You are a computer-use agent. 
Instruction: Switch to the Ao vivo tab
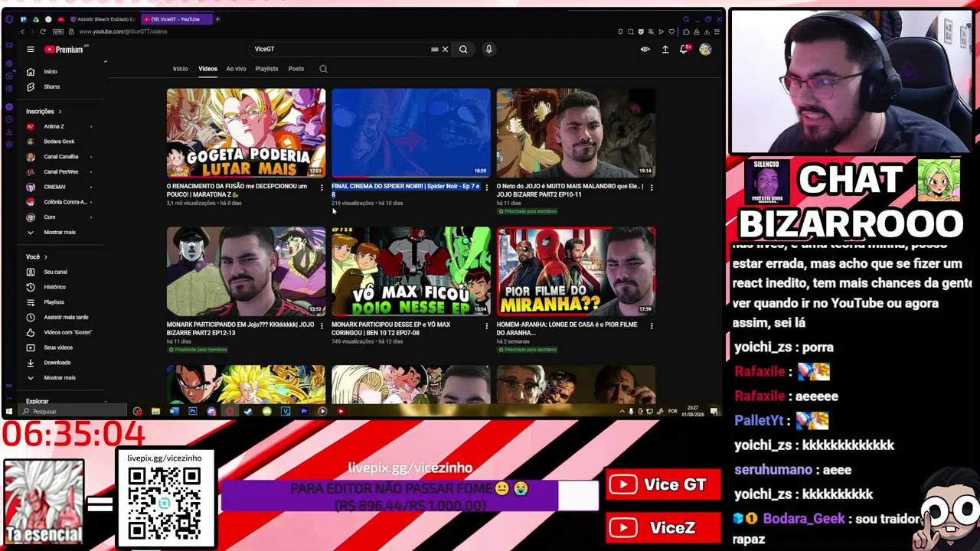pos(236,69)
